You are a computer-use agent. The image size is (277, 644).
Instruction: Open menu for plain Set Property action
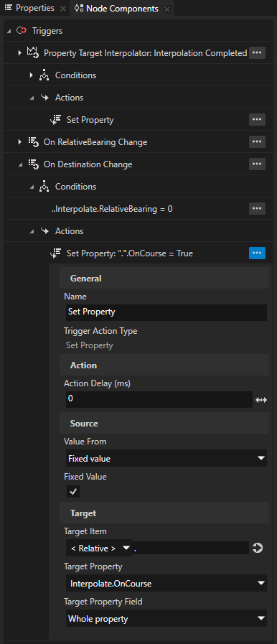257,119
